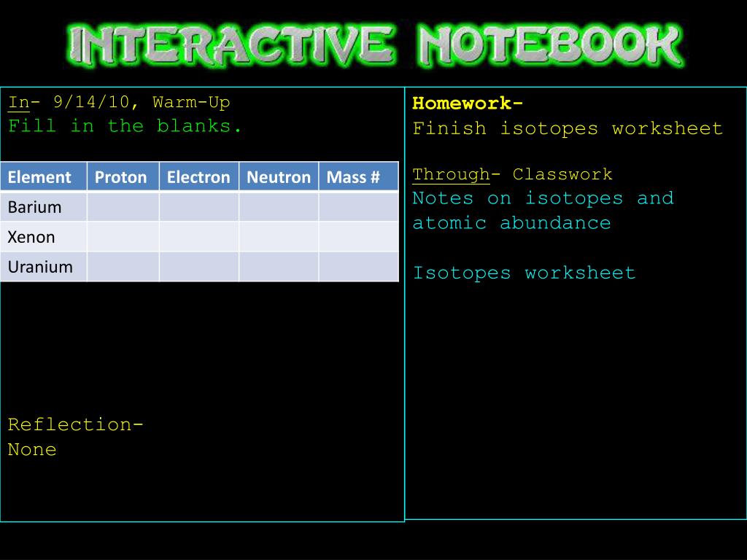
Task: Click the Xenon Proton cell
Action: pos(123,237)
